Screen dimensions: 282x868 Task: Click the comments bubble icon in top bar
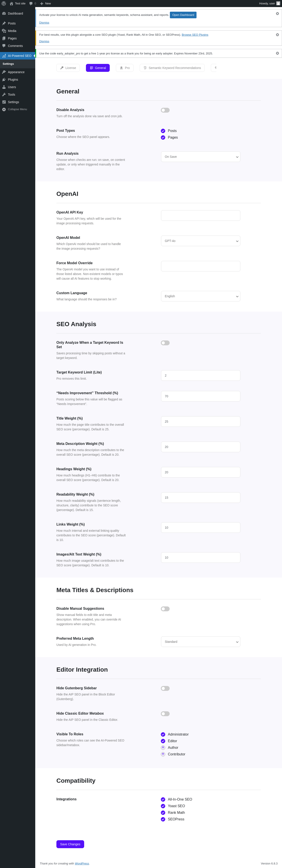[31, 3]
